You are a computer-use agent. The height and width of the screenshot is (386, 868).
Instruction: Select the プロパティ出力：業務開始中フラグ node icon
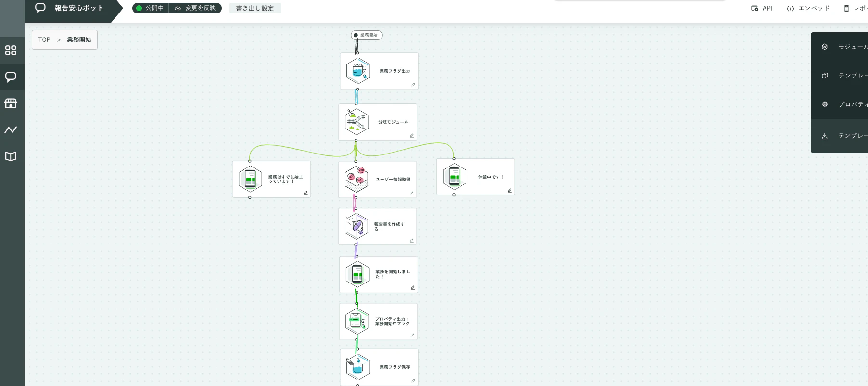pyautogui.click(x=357, y=321)
